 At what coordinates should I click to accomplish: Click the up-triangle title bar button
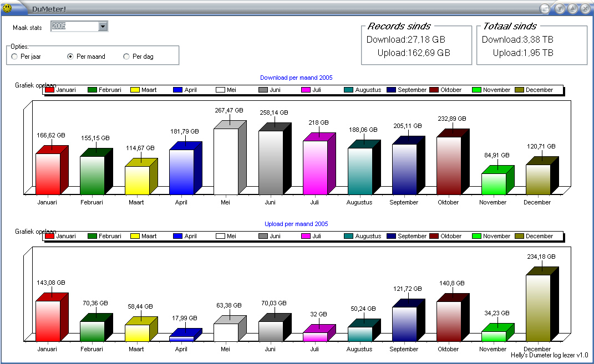(572, 9)
